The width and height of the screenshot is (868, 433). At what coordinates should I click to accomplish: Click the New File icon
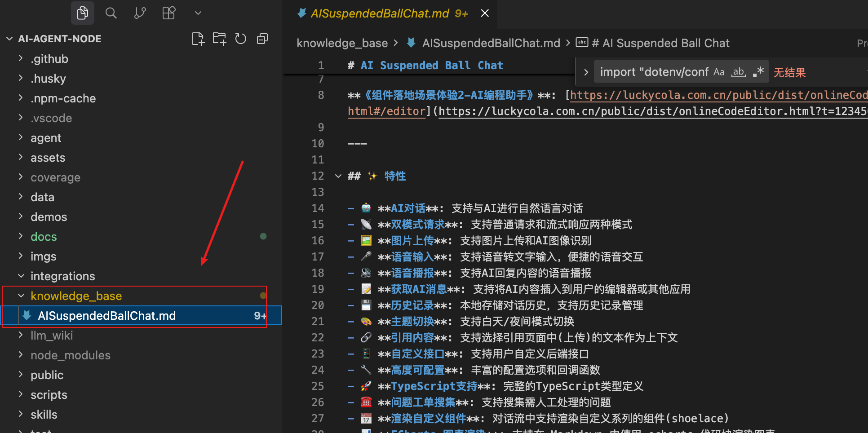pos(198,39)
